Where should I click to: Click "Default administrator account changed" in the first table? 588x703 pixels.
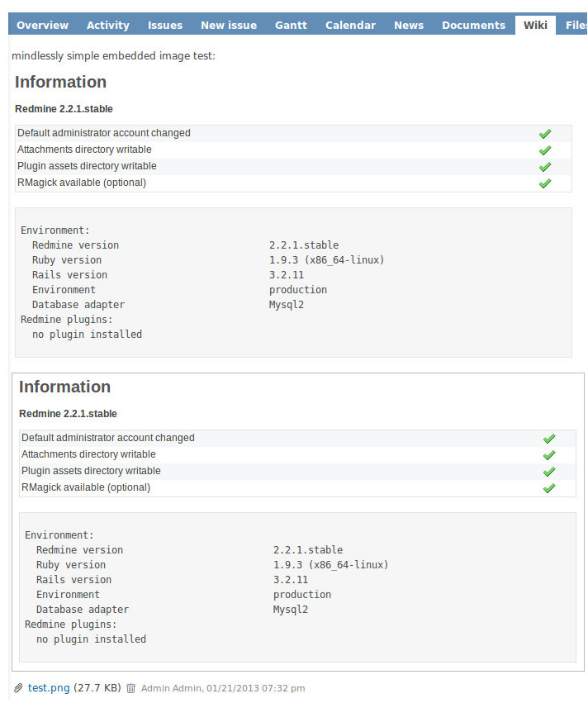pos(103,133)
